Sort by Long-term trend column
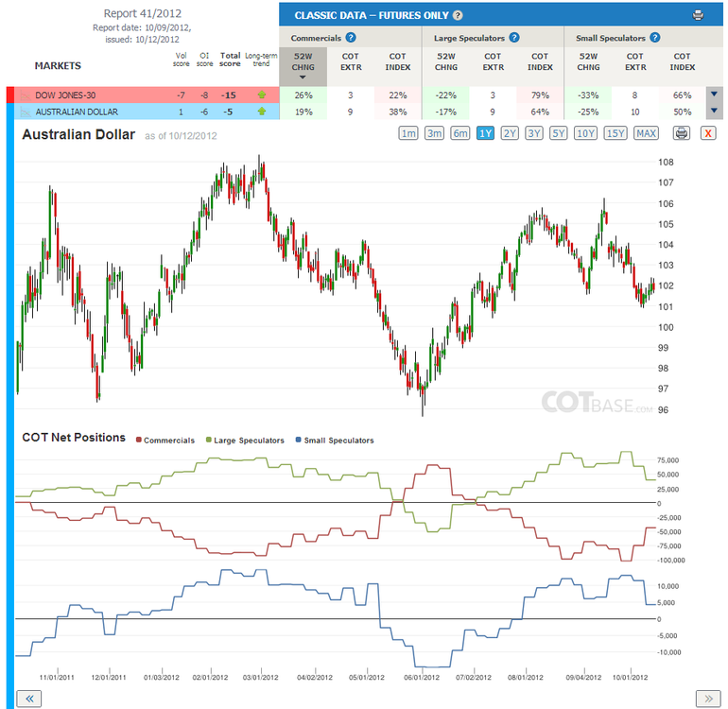 pyautogui.click(x=261, y=60)
